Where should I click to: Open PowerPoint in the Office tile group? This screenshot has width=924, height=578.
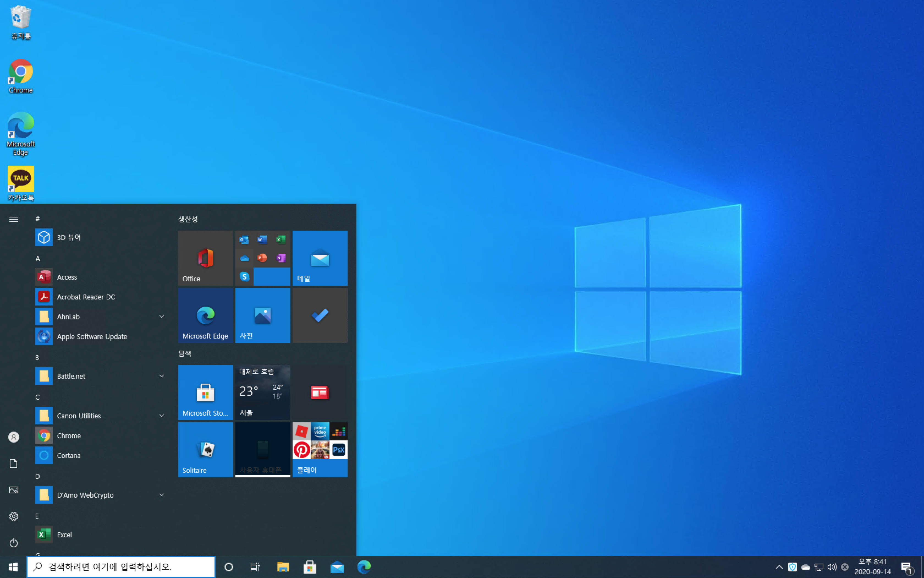(262, 258)
